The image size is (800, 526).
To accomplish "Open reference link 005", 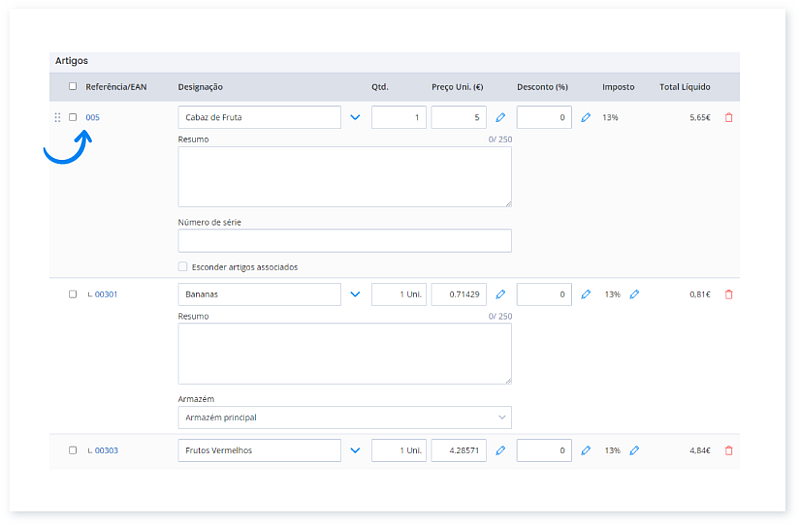I will point(93,118).
